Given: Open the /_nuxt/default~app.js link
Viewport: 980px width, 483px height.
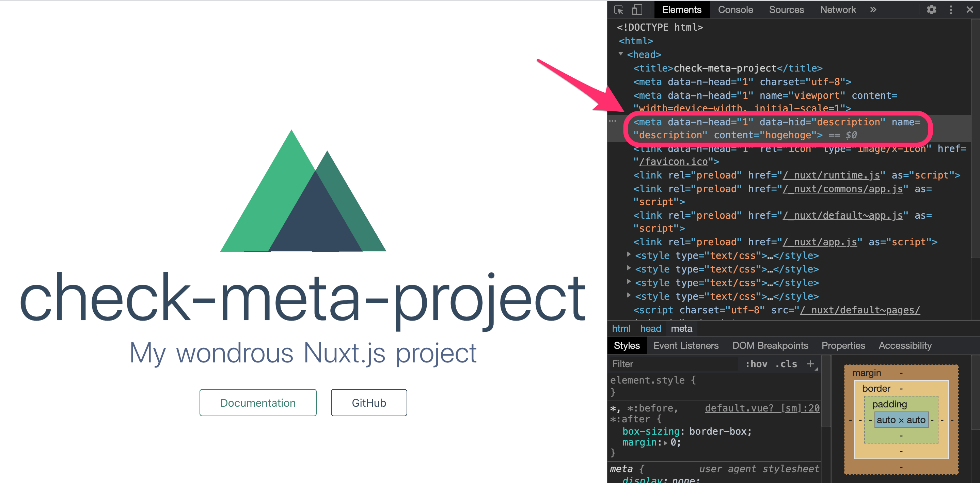Looking at the screenshot, I should coord(843,215).
